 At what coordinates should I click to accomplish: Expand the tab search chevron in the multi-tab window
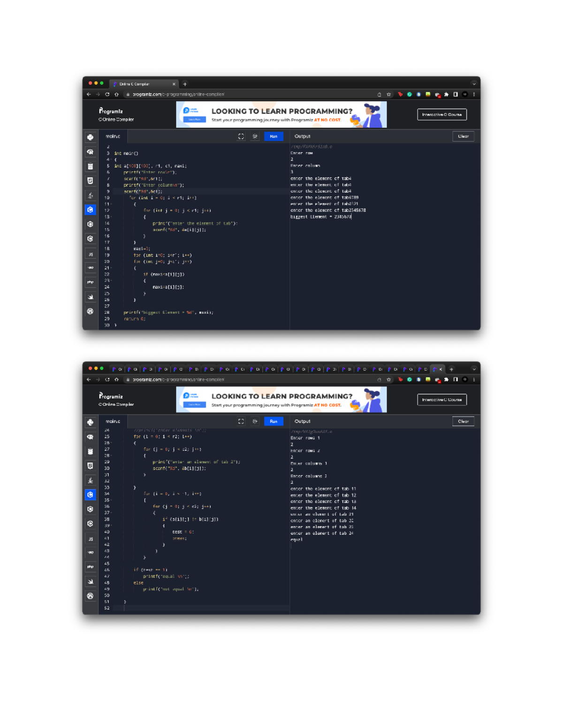474,369
